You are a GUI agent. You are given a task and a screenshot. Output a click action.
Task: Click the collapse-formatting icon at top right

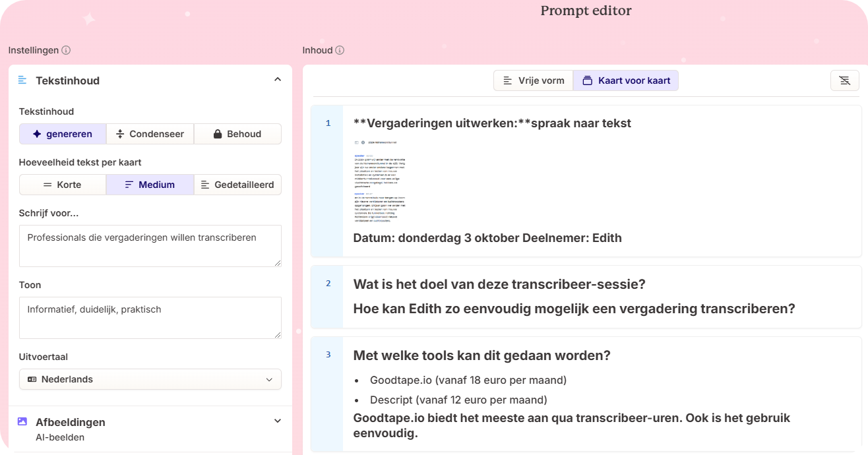point(844,80)
